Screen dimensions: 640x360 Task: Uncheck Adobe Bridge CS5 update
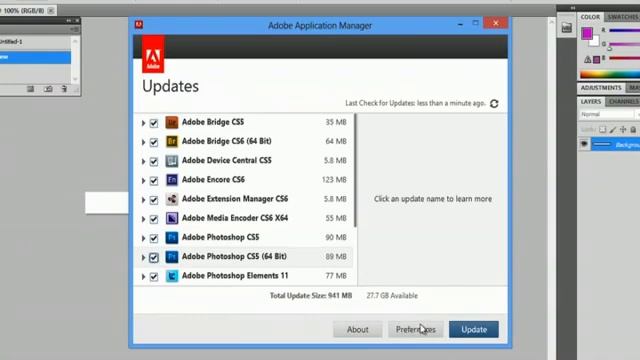pyautogui.click(x=153, y=123)
